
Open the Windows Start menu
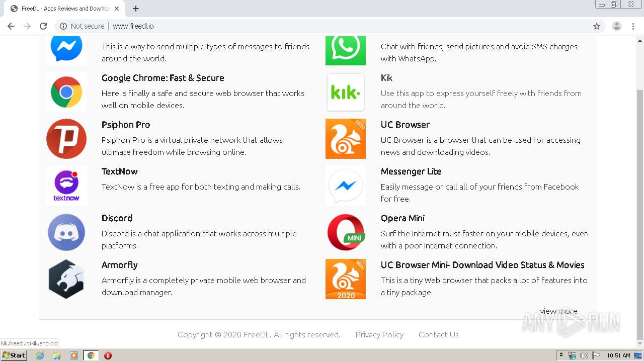coord(14,355)
